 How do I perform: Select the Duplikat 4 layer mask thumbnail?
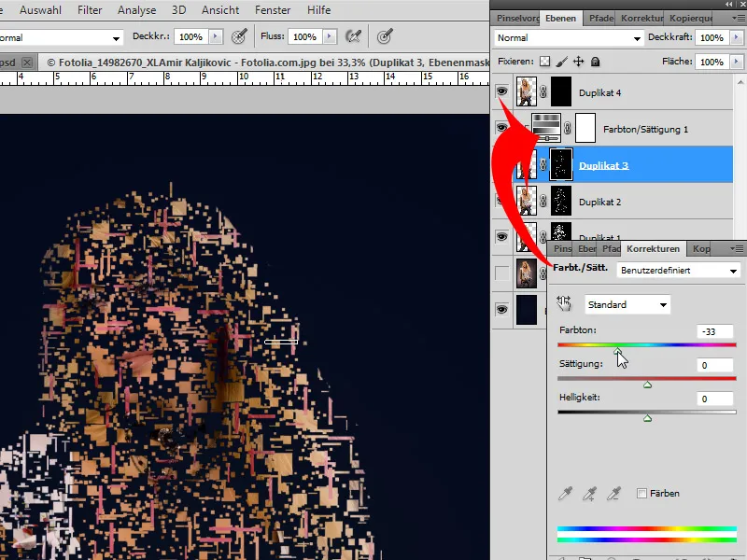561,91
